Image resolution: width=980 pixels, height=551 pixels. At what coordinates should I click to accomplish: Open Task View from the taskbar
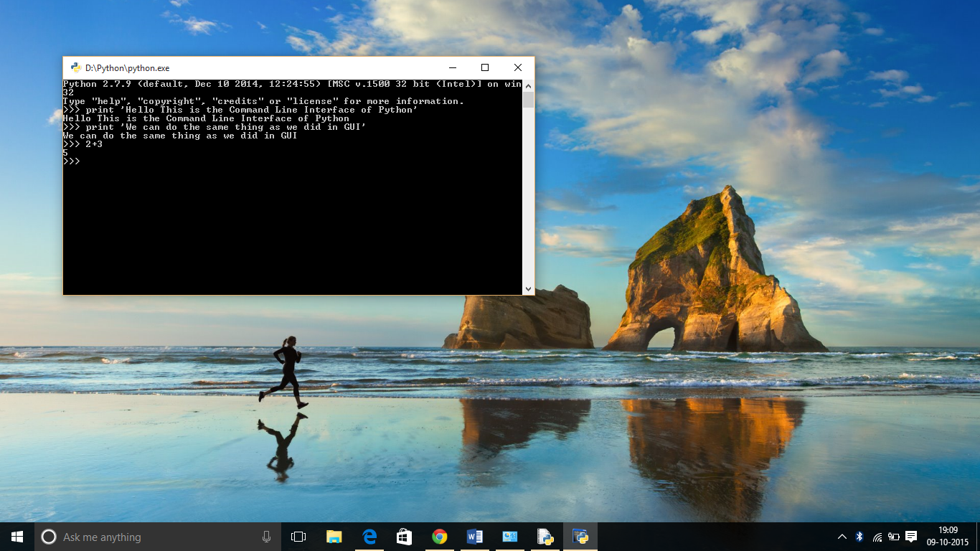pyautogui.click(x=298, y=537)
